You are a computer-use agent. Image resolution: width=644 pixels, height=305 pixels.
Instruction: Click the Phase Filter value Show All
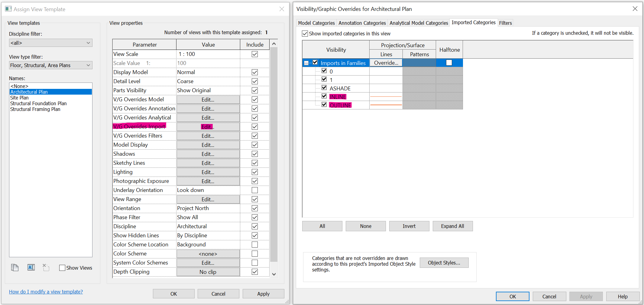tap(208, 217)
